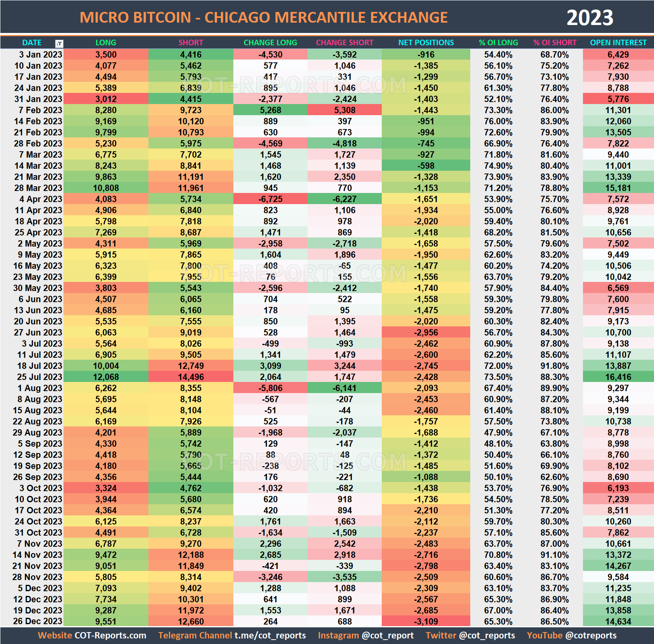
Task: Click the MICRO BITCOIN report title
Action: tap(264, 17)
